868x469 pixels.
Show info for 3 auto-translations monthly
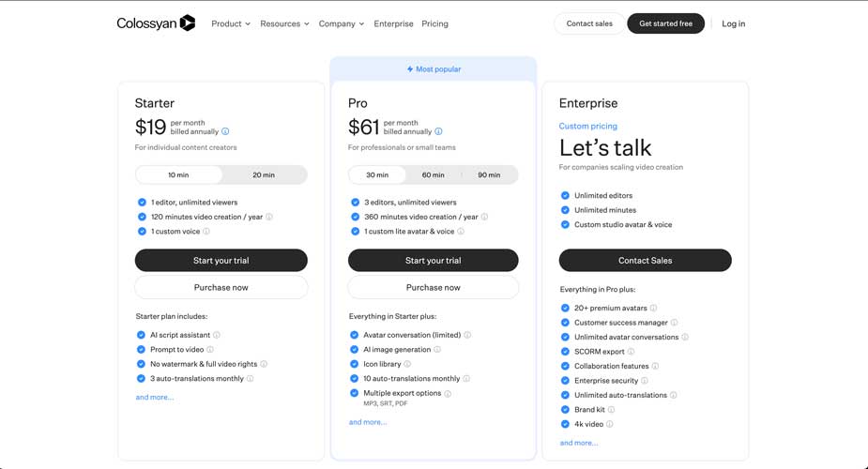251,378
